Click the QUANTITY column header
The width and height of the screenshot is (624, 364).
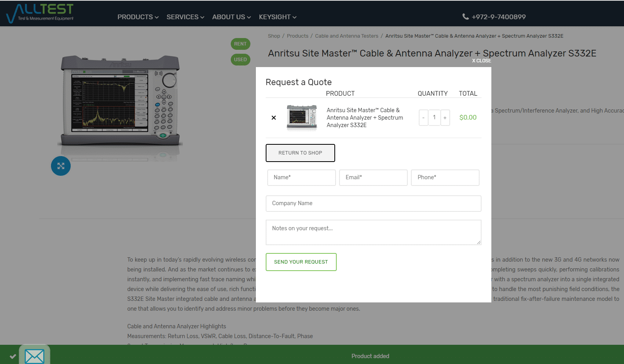[x=432, y=93]
